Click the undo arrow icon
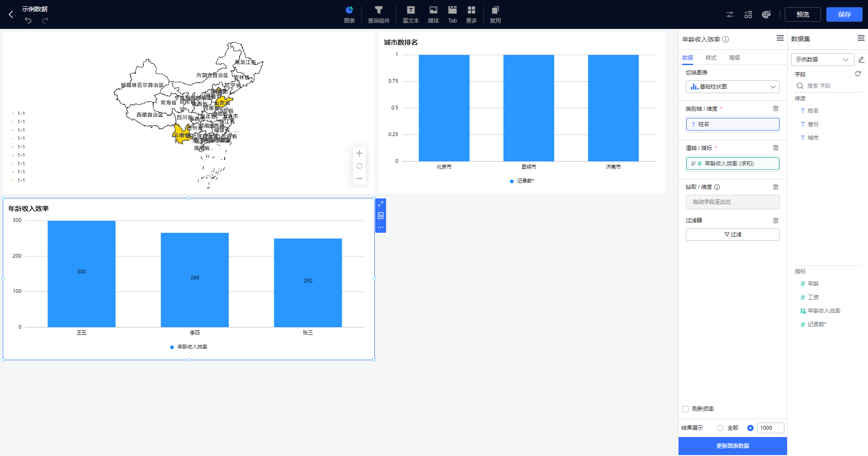 [x=28, y=20]
